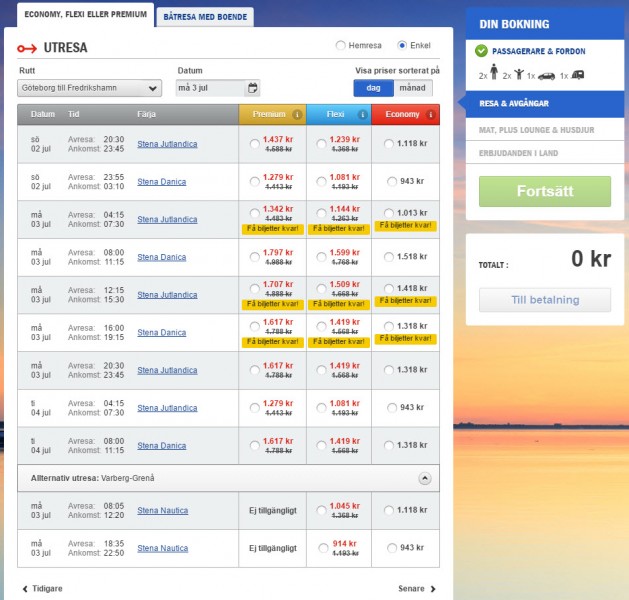629x600 pixels.
Task: Click the Senare next arrow
Action: click(x=433, y=589)
